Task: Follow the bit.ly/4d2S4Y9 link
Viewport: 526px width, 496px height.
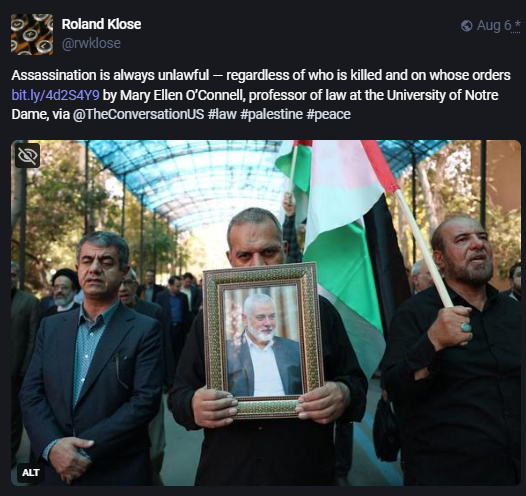Action: pos(55,95)
